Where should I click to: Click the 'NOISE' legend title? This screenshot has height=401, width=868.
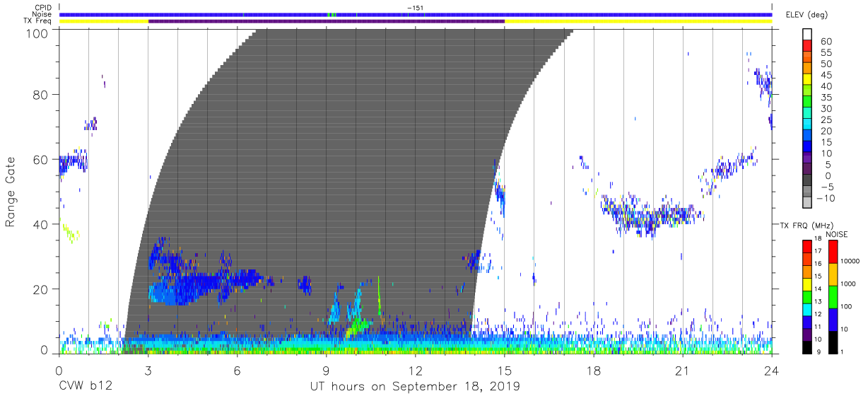coord(836,234)
